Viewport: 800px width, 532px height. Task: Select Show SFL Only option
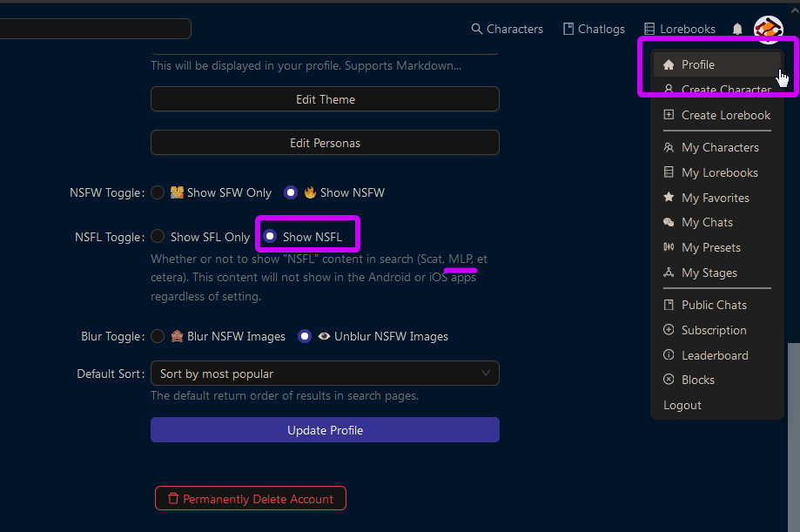click(x=158, y=237)
